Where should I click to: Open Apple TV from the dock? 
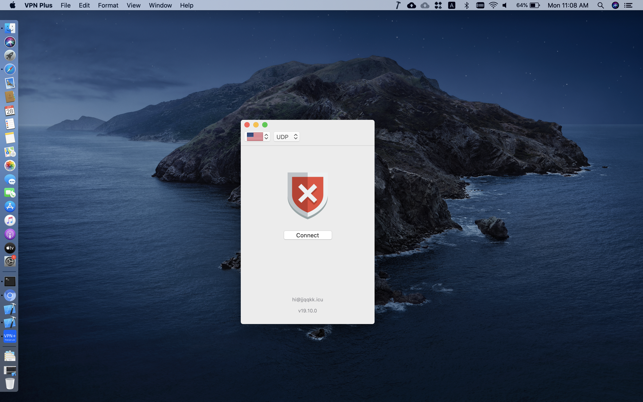[x=10, y=248]
